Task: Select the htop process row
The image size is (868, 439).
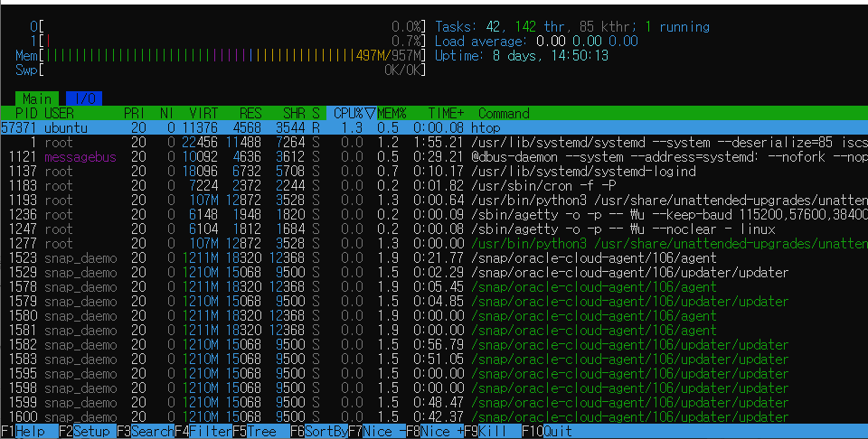Action: coord(434,127)
